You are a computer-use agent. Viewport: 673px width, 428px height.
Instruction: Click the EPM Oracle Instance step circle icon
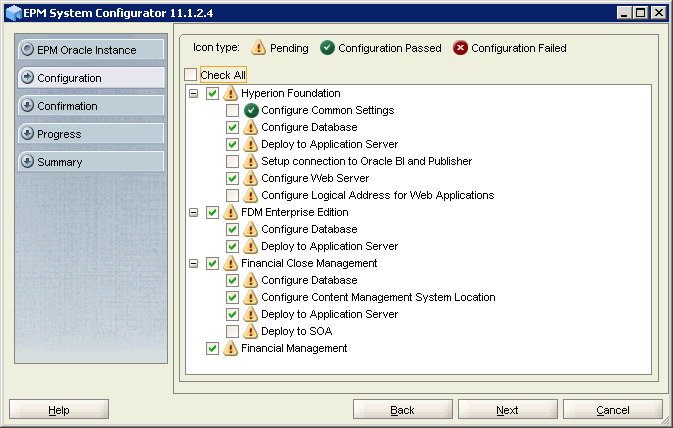pyautogui.click(x=27, y=49)
